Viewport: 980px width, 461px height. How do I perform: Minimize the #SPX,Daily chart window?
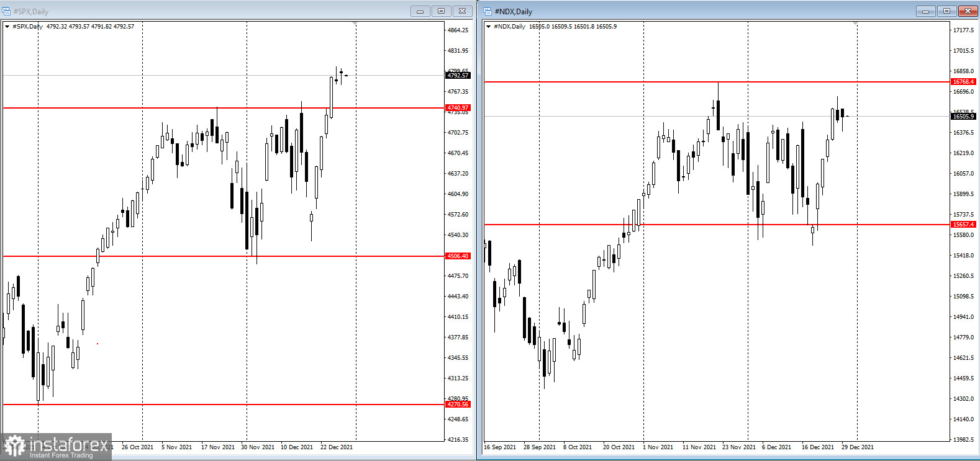[x=420, y=11]
